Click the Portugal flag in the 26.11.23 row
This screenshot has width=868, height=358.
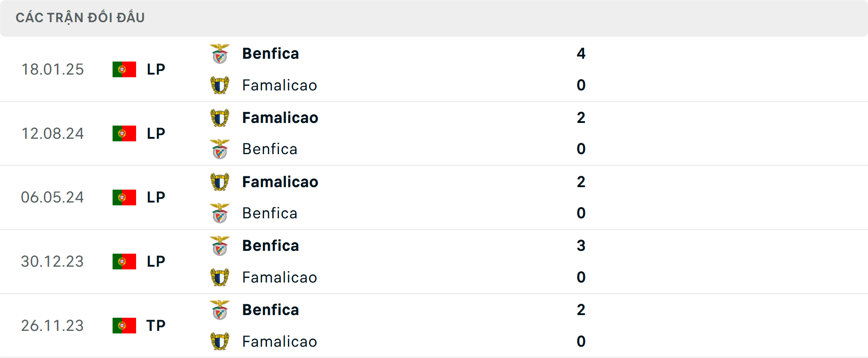tap(124, 325)
